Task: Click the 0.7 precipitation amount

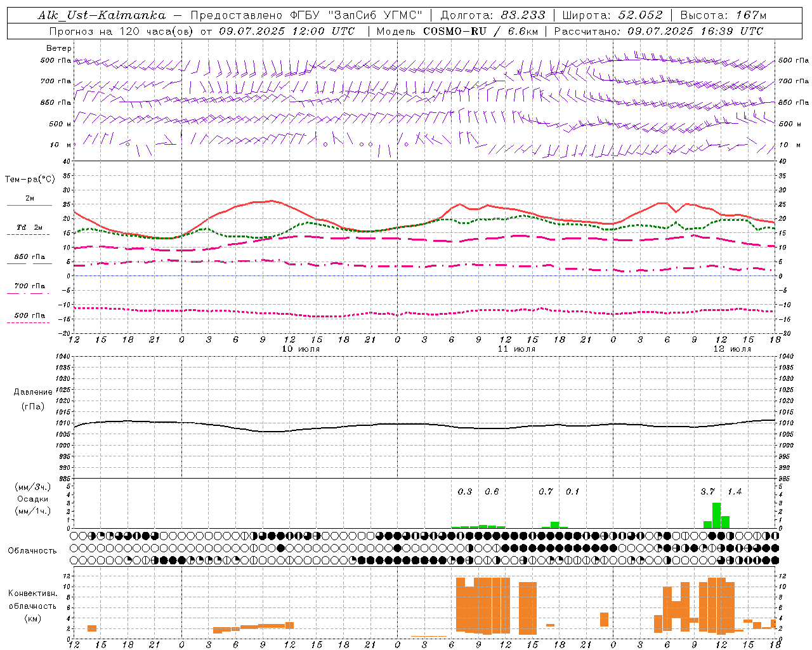Action: click(546, 491)
